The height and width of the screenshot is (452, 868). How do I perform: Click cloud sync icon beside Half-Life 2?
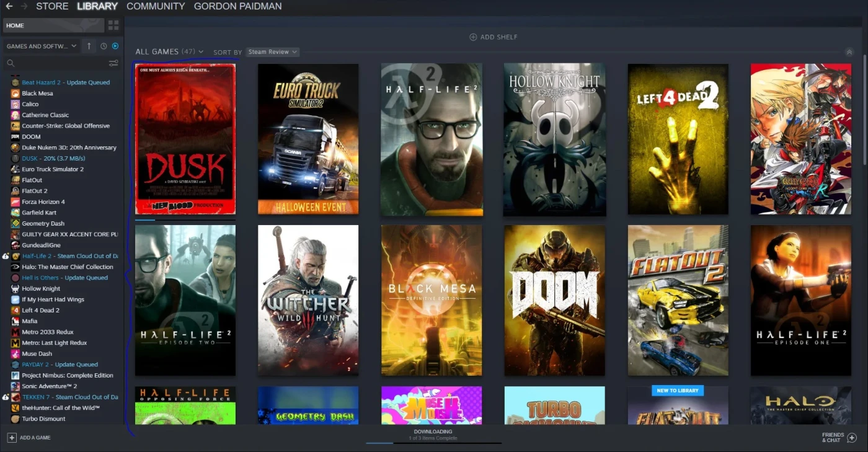point(6,256)
